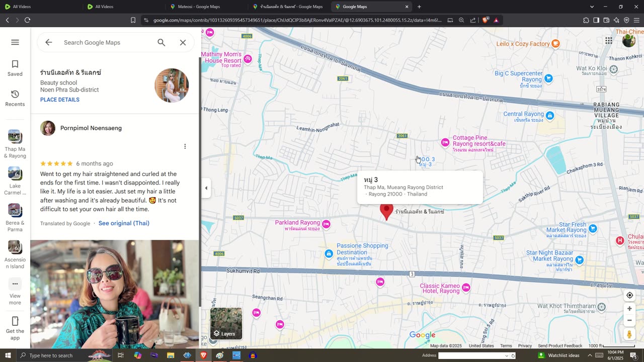This screenshot has width=644, height=362.
Task: Click the Mathiny Mom's House Resort marker
Action: (248, 59)
